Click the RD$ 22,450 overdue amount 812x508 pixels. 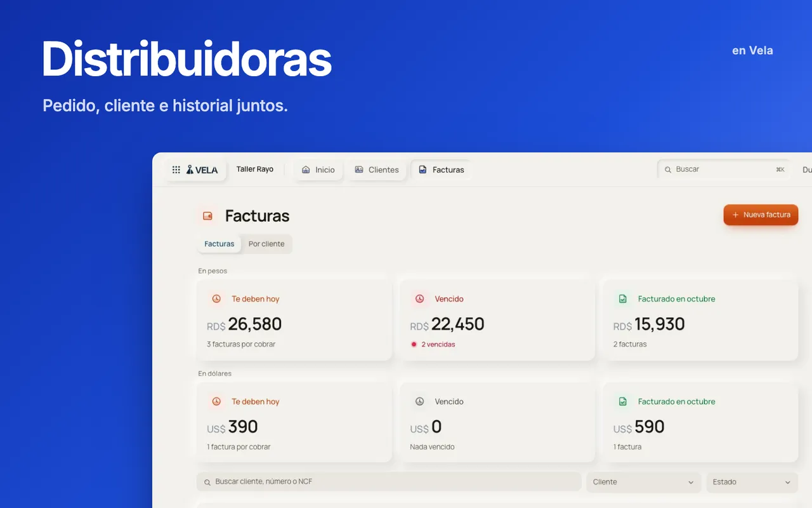pos(447,324)
